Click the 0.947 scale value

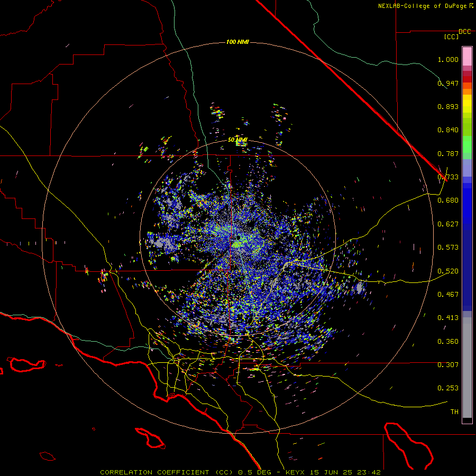tap(448, 83)
